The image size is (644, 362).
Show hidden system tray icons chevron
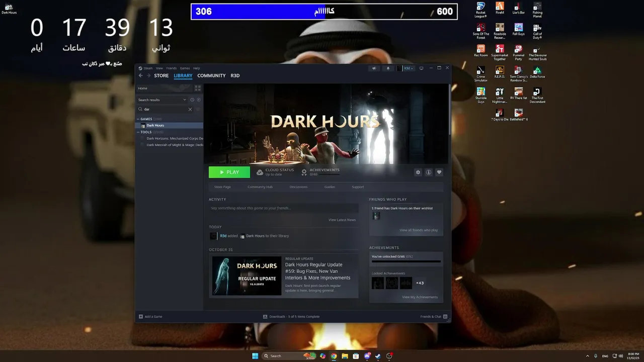588,356
